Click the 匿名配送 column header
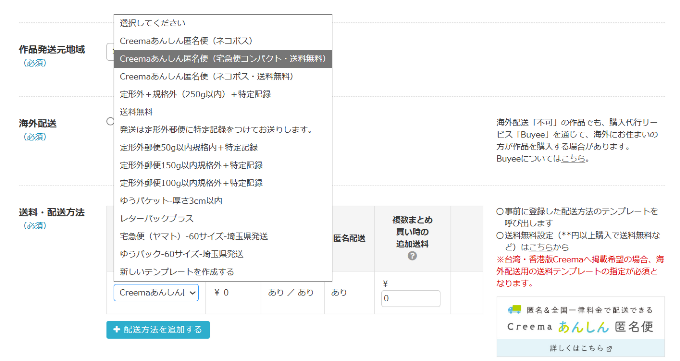The height and width of the screenshot is (361, 680). click(x=349, y=238)
